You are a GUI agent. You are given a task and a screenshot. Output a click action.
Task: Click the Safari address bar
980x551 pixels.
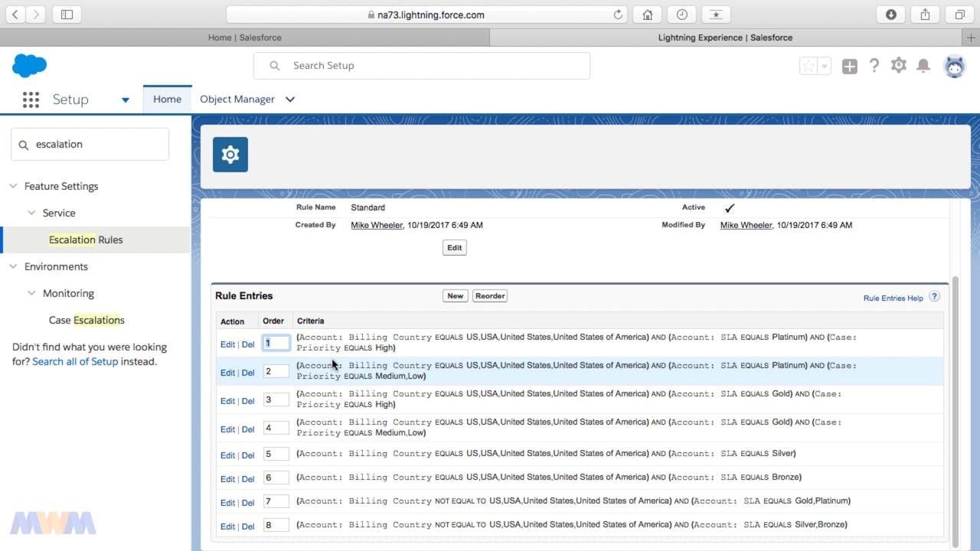click(426, 15)
